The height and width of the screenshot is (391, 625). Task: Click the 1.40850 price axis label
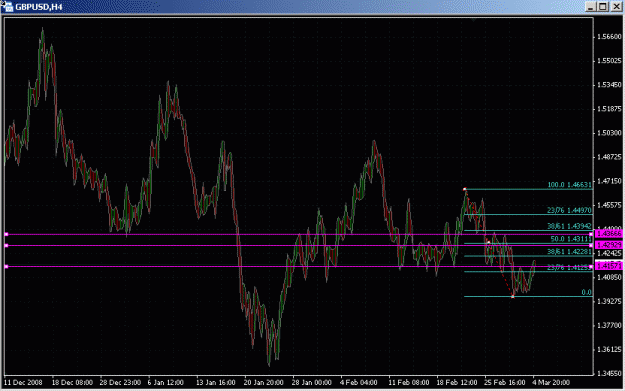[x=609, y=277]
